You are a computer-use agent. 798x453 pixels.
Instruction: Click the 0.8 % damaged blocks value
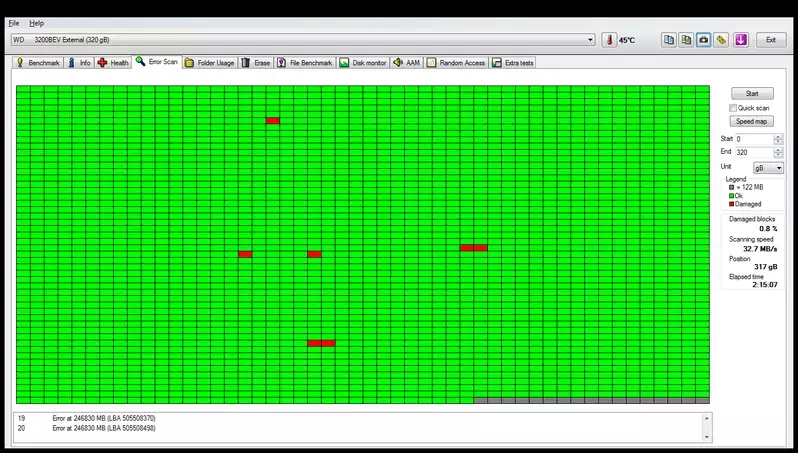pyautogui.click(x=768, y=229)
